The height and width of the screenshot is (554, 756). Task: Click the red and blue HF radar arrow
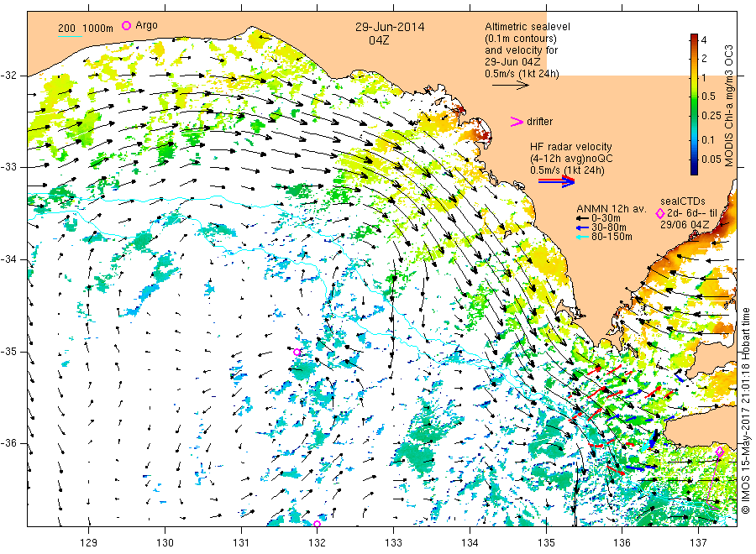(557, 181)
